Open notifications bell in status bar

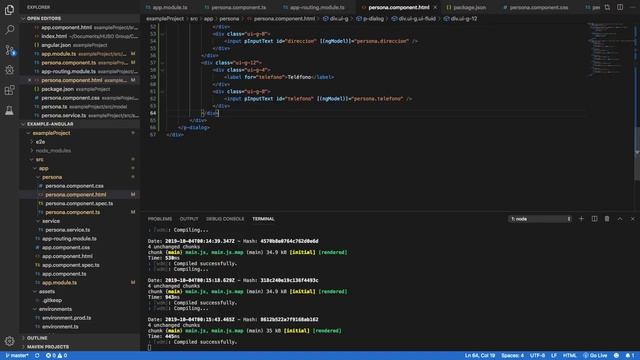(630, 356)
